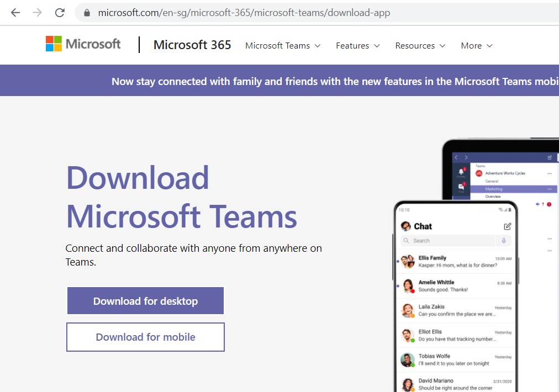This screenshot has width=559, height=392.
Task: Click the Download for desktop button
Action: pos(145,301)
